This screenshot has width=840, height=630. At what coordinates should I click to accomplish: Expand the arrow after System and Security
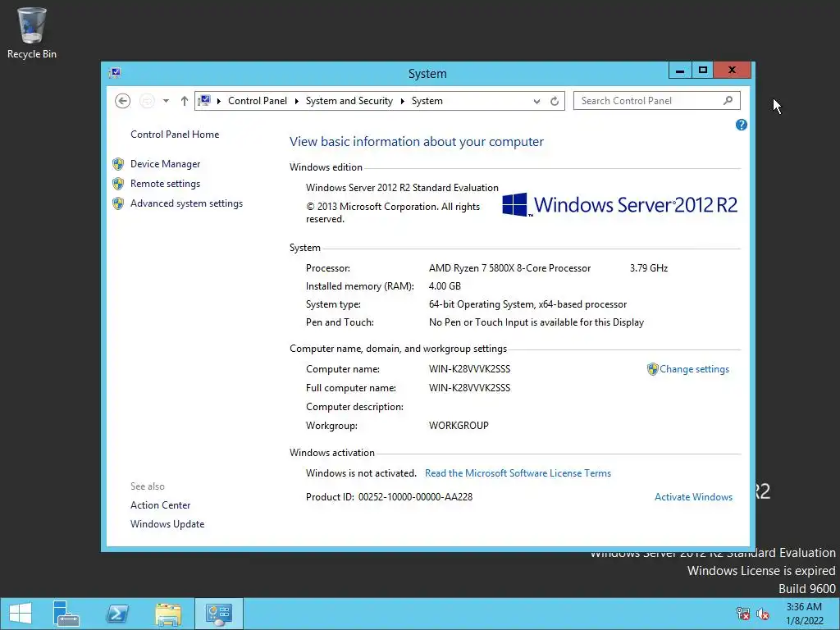[402, 101]
